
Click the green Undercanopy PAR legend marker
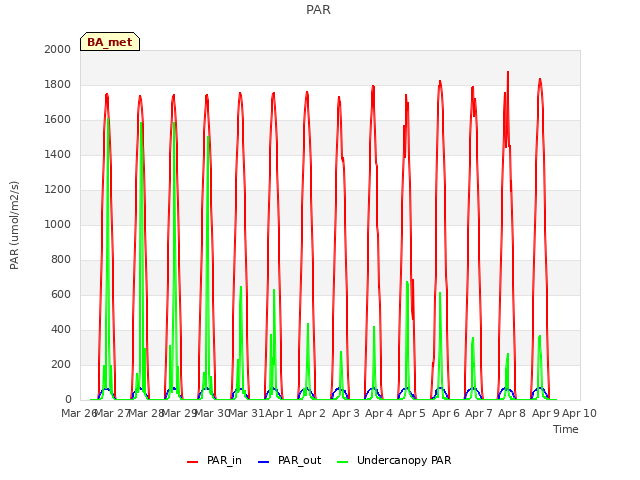coord(343,462)
